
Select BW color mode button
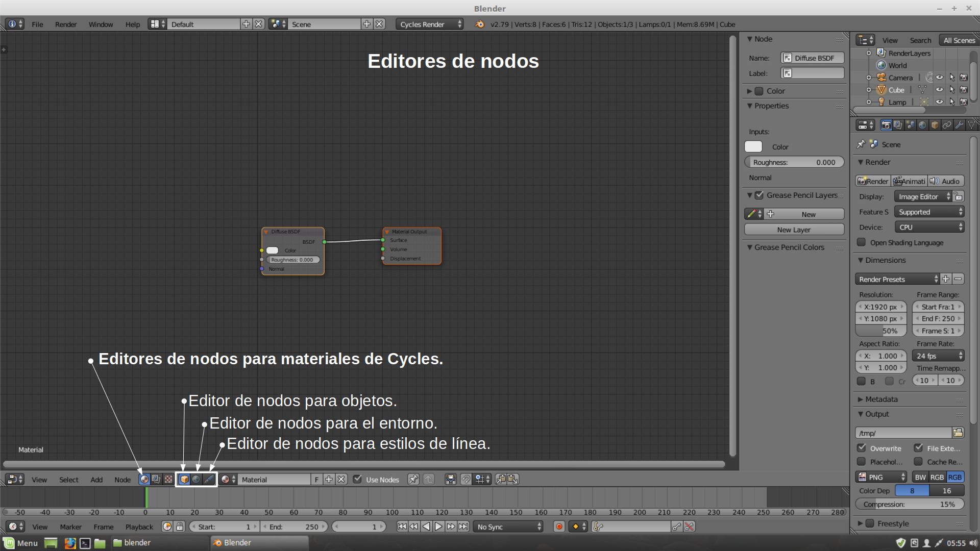coord(920,477)
